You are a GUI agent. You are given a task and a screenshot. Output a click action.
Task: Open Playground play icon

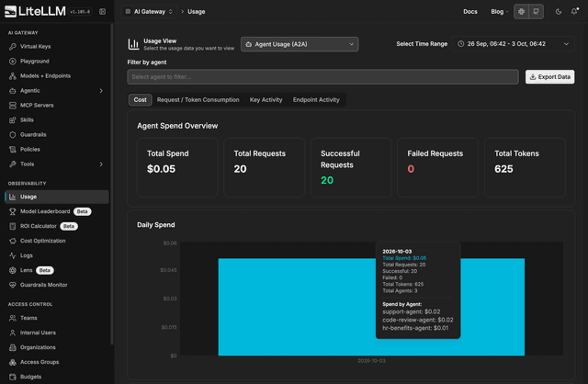point(12,62)
